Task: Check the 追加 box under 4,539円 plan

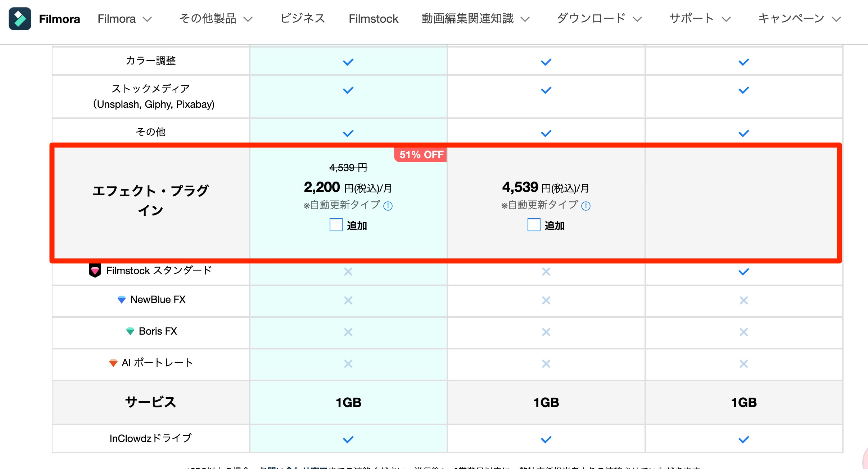Action: point(534,225)
